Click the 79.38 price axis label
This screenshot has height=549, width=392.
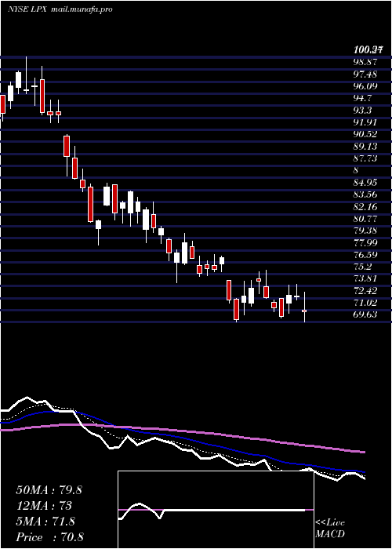[365, 231]
